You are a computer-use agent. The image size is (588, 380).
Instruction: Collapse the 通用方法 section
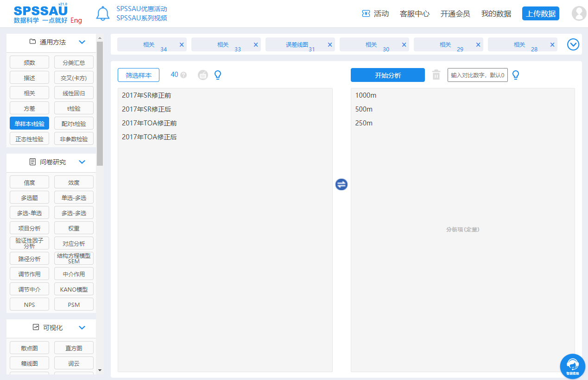82,42
